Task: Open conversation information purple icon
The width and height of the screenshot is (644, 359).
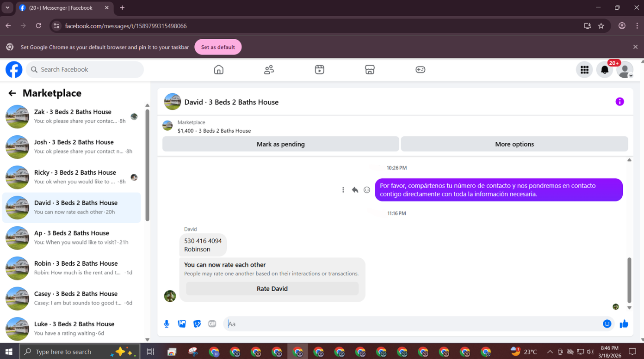Action: pyautogui.click(x=619, y=102)
